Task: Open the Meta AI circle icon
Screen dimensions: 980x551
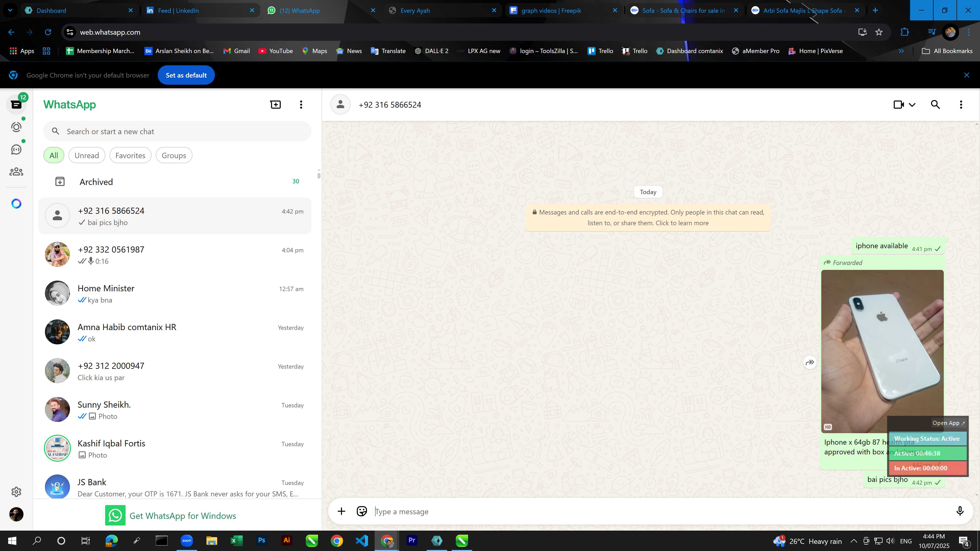Action: (x=16, y=204)
